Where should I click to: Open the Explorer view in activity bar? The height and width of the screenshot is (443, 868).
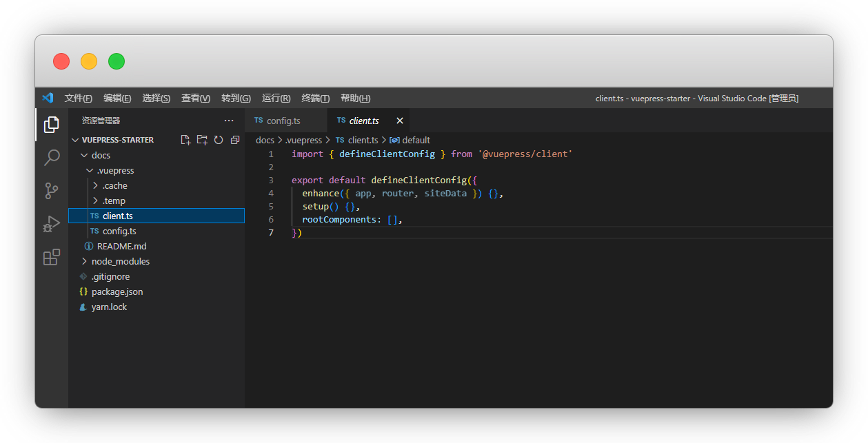pyautogui.click(x=52, y=125)
